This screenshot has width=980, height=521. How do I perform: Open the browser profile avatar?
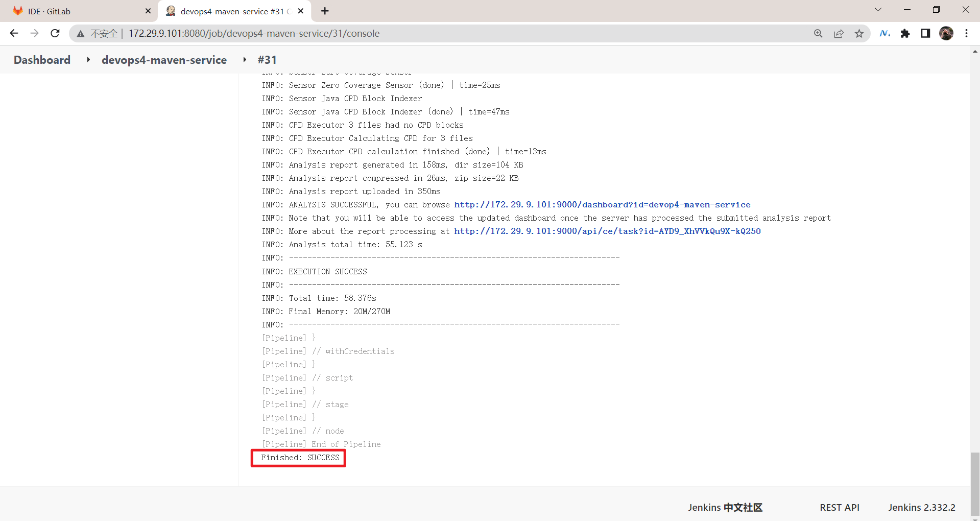tap(946, 33)
